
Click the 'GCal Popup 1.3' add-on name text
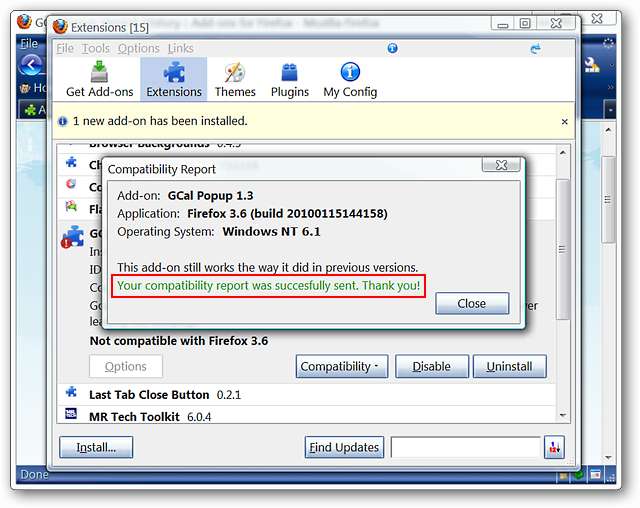pos(210,195)
